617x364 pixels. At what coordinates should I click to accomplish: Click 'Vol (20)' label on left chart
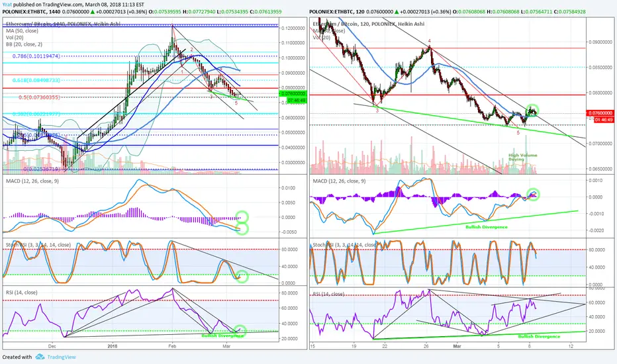pyautogui.click(x=15, y=37)
